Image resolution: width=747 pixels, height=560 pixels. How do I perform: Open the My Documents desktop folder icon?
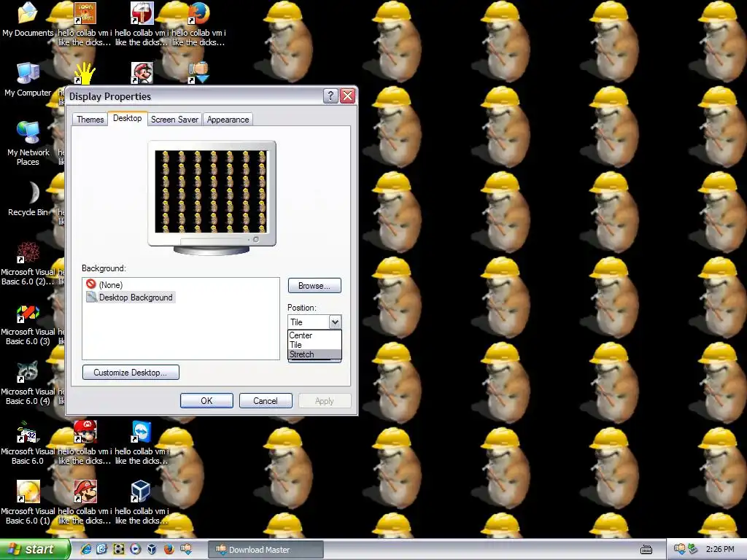(28, 13)
